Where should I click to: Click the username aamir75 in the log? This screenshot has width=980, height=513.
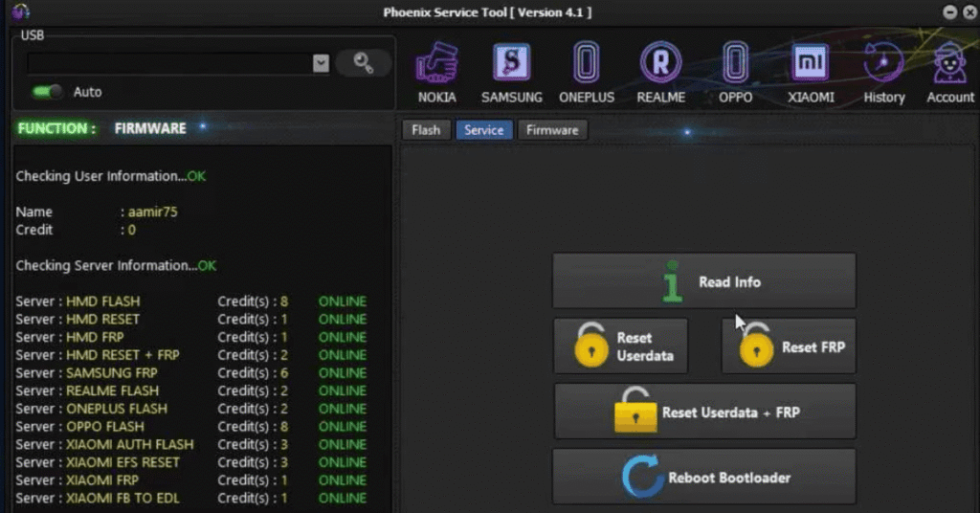[x=152, y=212]
